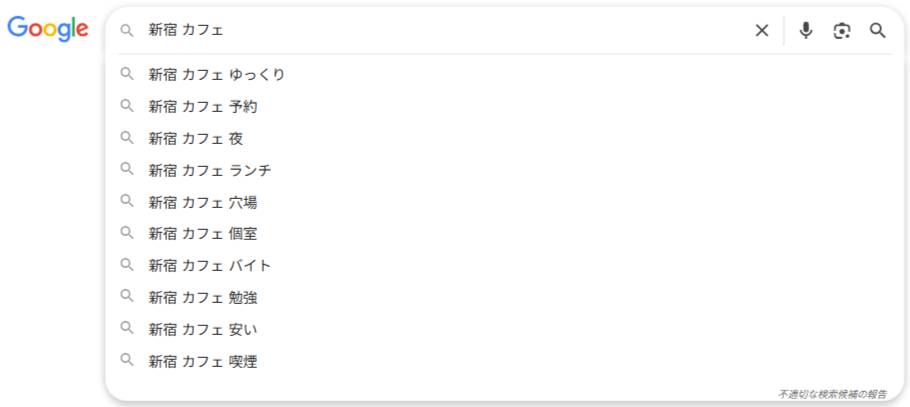Click the Google logo
This screenshot has width=910, height=407.
pyautogui.click(x=48, y=29)
